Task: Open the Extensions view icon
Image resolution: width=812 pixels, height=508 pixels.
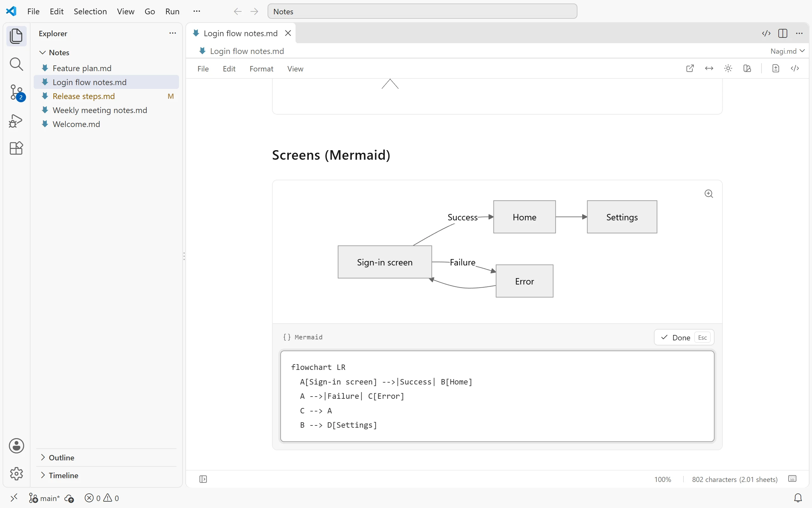Action: pyautogui.click(x=16, y=148)
